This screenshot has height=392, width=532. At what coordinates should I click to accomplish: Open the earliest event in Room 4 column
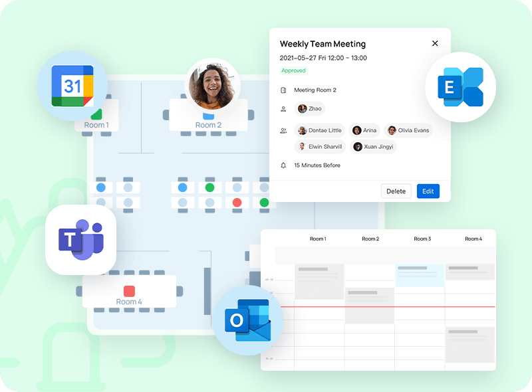(x=470, y=272)
